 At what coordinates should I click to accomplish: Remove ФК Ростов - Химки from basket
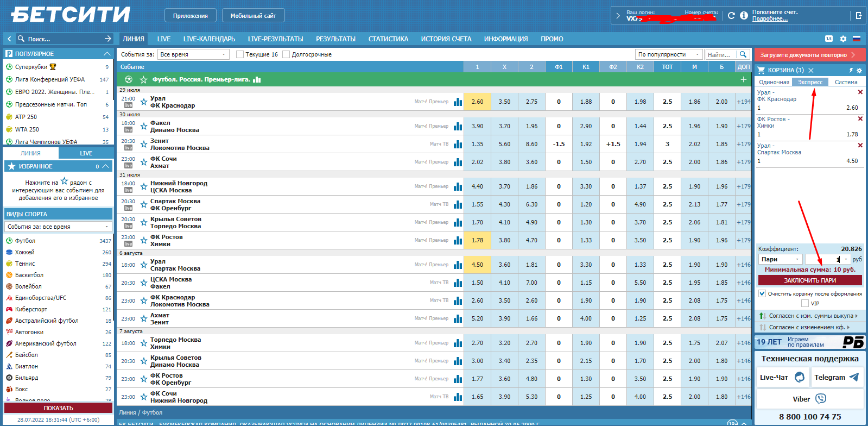point(860,119)
